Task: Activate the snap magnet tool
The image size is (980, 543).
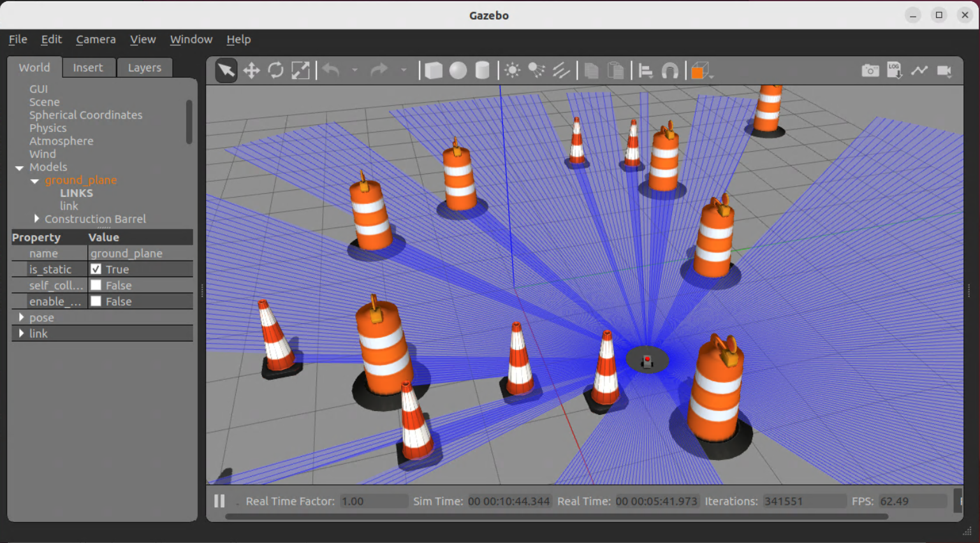Action: pos(669,70)
